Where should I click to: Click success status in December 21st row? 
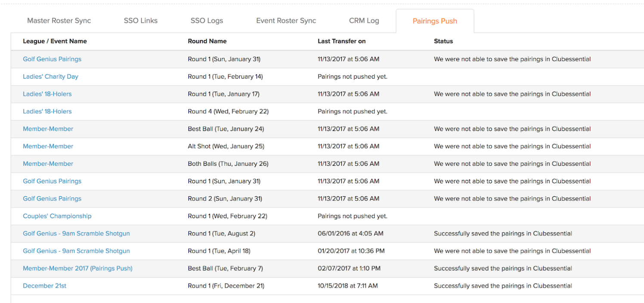pos(503,286)
